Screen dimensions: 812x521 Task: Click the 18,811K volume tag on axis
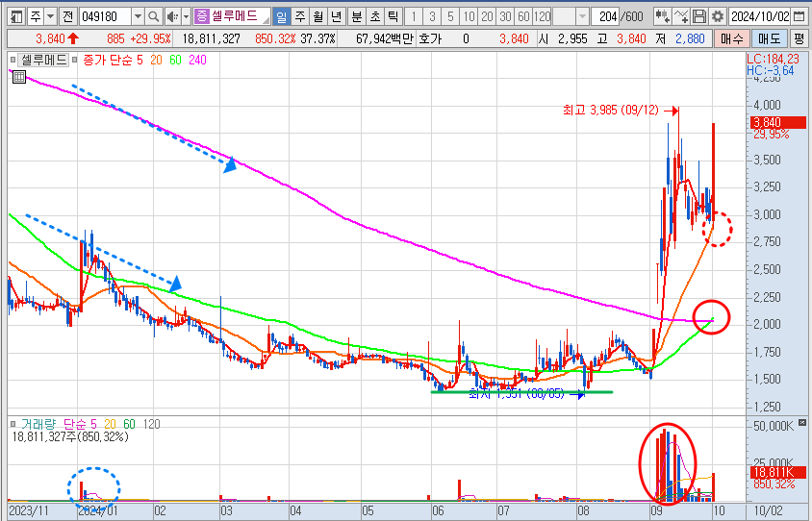click(778, 472)
